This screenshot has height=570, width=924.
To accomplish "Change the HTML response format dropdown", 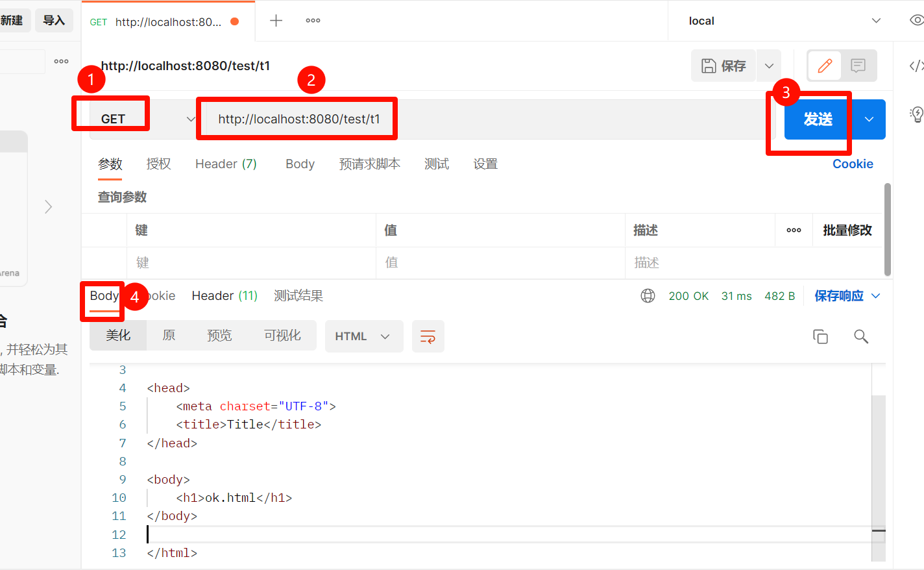I will [364, 336].
